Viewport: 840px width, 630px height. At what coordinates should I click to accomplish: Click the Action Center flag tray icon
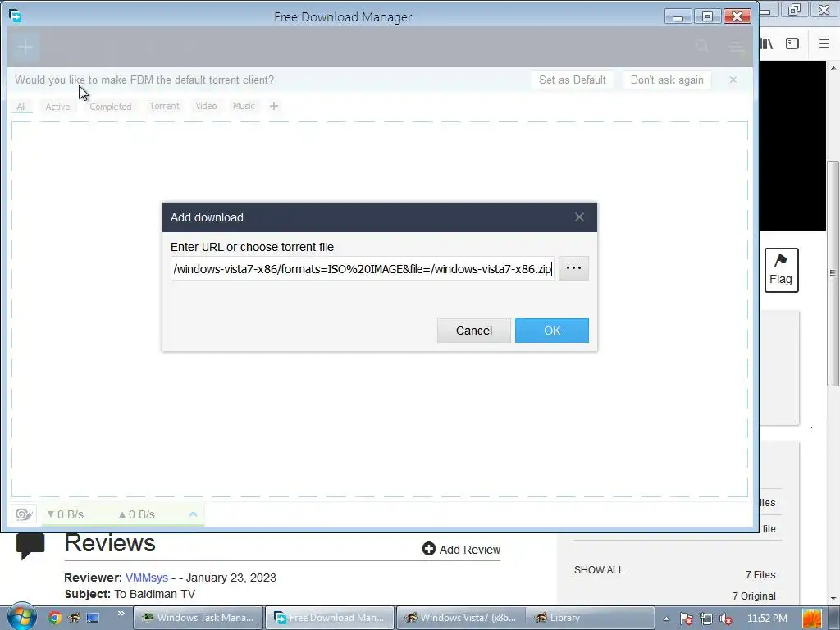pyautogui.click(x=687, y=619)
